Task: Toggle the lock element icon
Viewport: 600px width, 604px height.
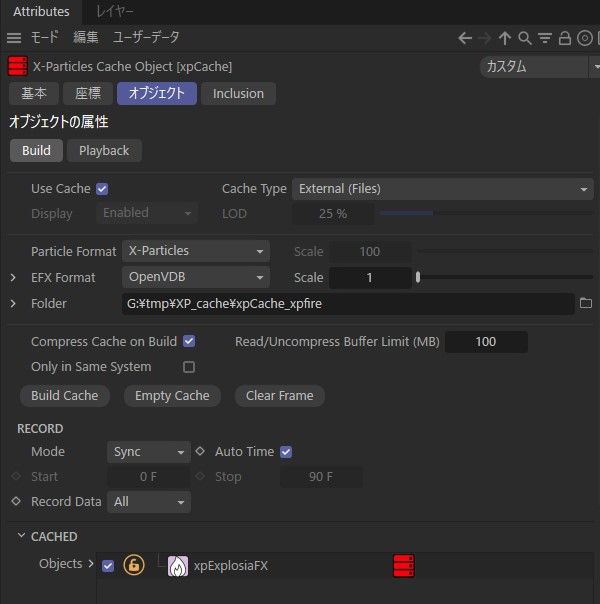Action: tap(565, 38)
